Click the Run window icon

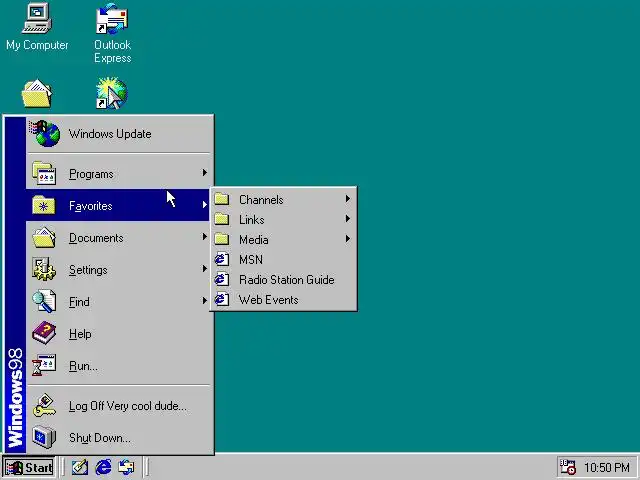click(x=44, y=365)
